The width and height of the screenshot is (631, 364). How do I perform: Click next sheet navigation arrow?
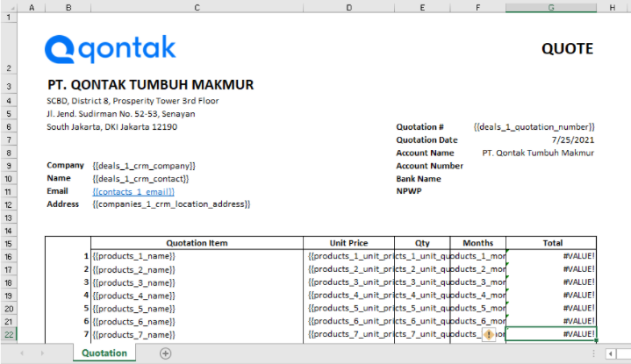[x=42, y=353]
